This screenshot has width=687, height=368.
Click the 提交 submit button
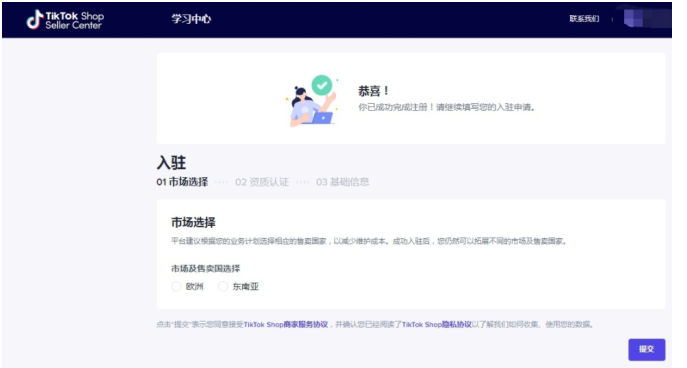647,349
